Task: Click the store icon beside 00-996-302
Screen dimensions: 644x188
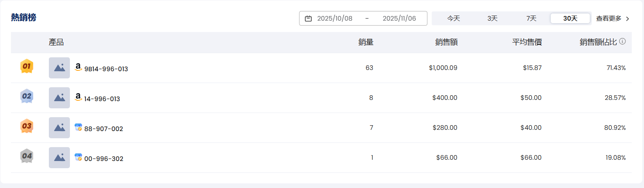Action: pos(78,157)
